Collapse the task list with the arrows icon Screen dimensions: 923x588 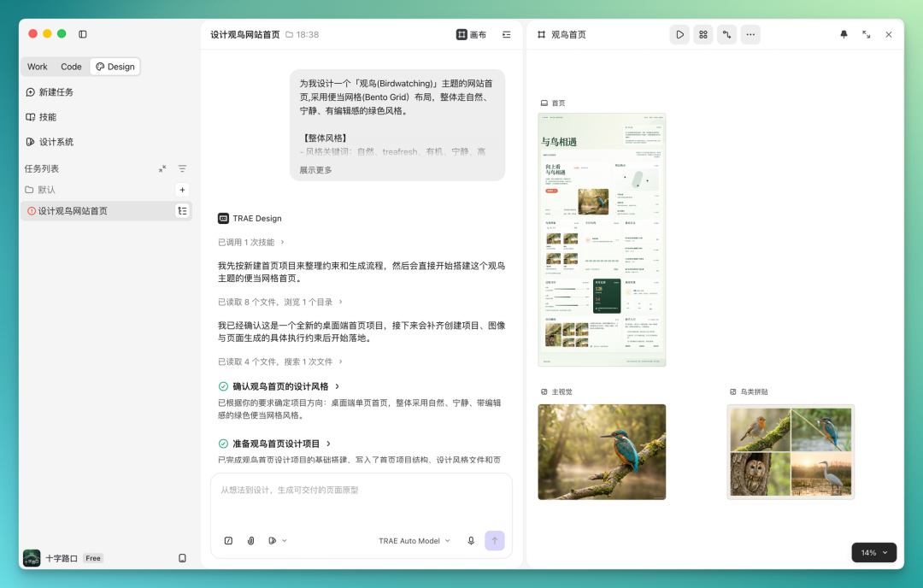coord(162,168)
